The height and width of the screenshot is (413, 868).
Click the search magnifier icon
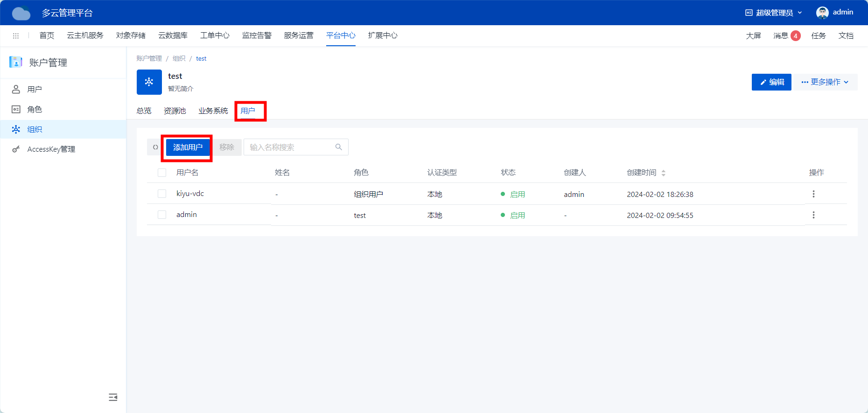click(339, 147)
